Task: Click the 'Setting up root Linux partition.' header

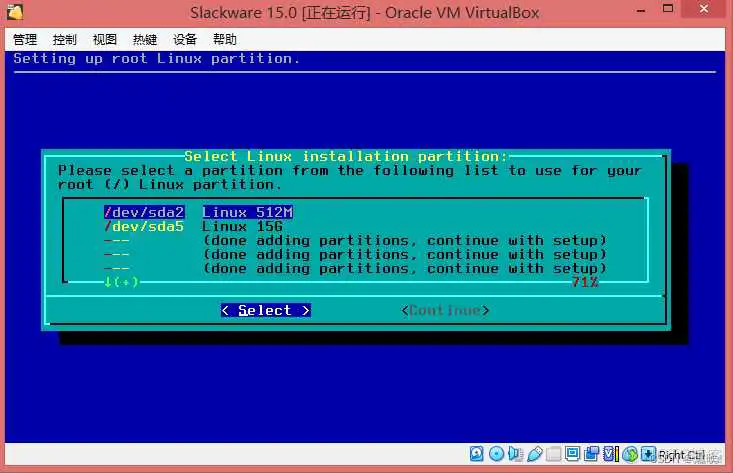Action: (x=157, y=58)
